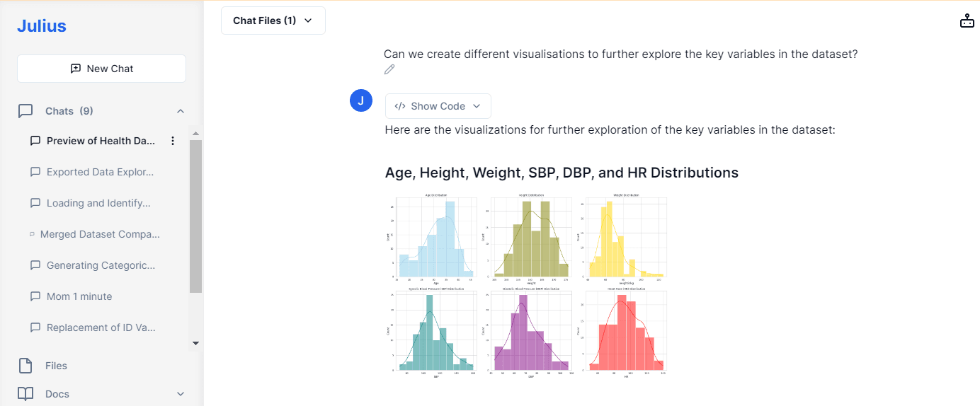
Task: Expand the Docs chevron
Action: pos(181,394)
